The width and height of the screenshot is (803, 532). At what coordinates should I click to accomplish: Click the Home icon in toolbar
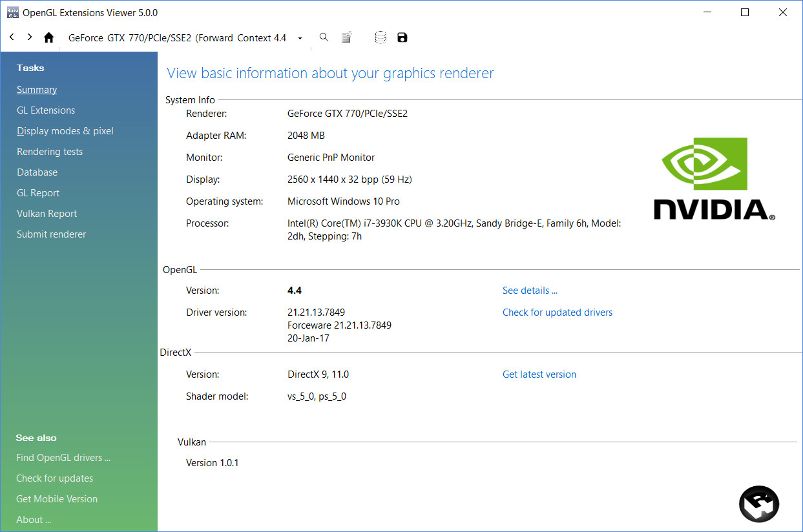click(x=48, y=37)
